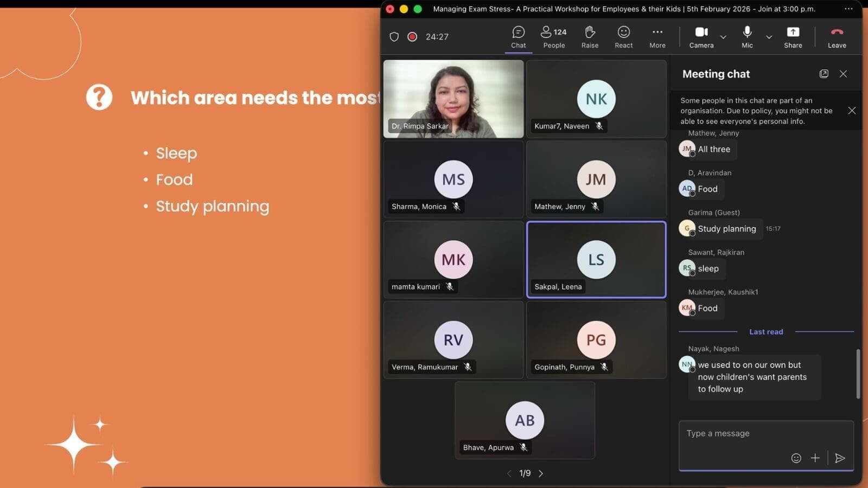Click the MK avatar for mamta kumari
Viewport: 868px width, 488px height.
click(x=454, y=259)
